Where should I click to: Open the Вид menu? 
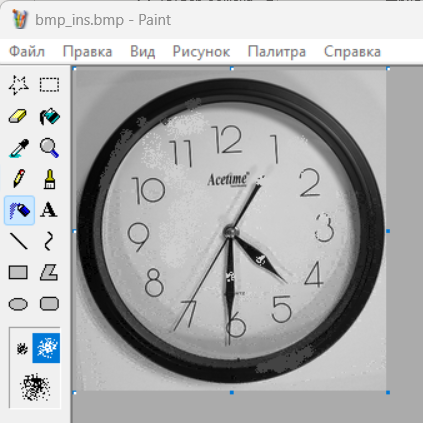142,52
